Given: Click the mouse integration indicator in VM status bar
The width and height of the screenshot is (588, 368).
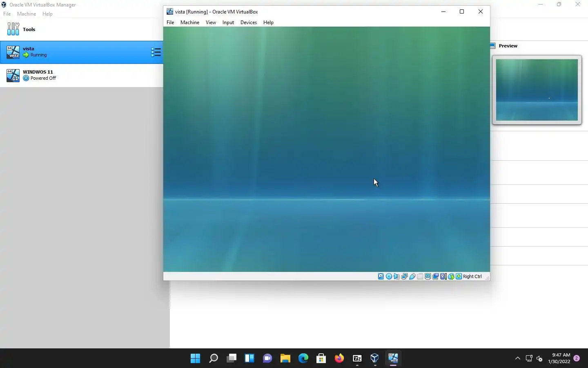Looking at the screenshot, I should [451, 276].
